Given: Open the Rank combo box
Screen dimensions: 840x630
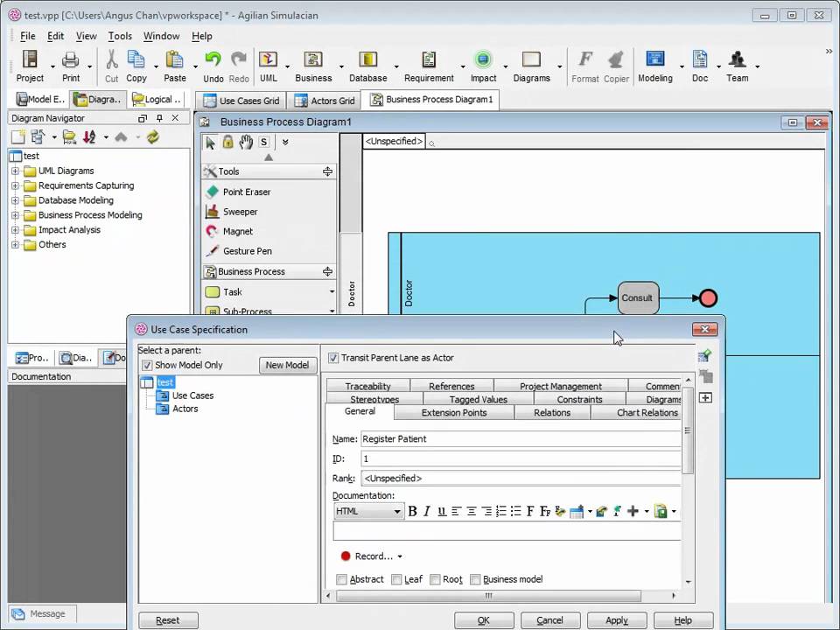Looking at the screenshot, I should point(521,478).
